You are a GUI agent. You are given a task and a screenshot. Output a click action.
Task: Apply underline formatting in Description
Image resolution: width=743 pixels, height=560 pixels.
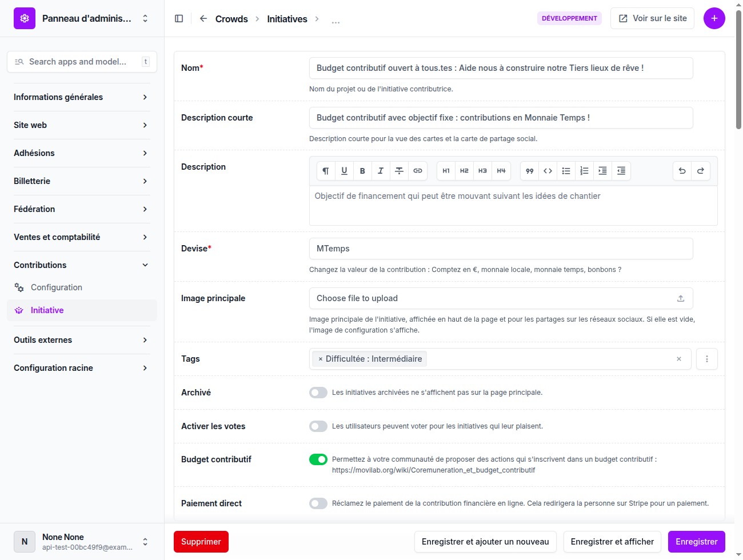pos(344,171)
